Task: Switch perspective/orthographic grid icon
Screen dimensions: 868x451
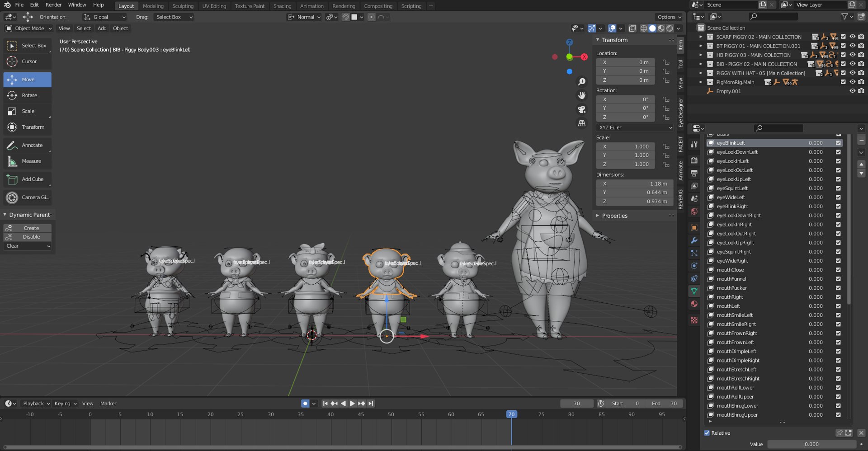Action: [582, 123]
